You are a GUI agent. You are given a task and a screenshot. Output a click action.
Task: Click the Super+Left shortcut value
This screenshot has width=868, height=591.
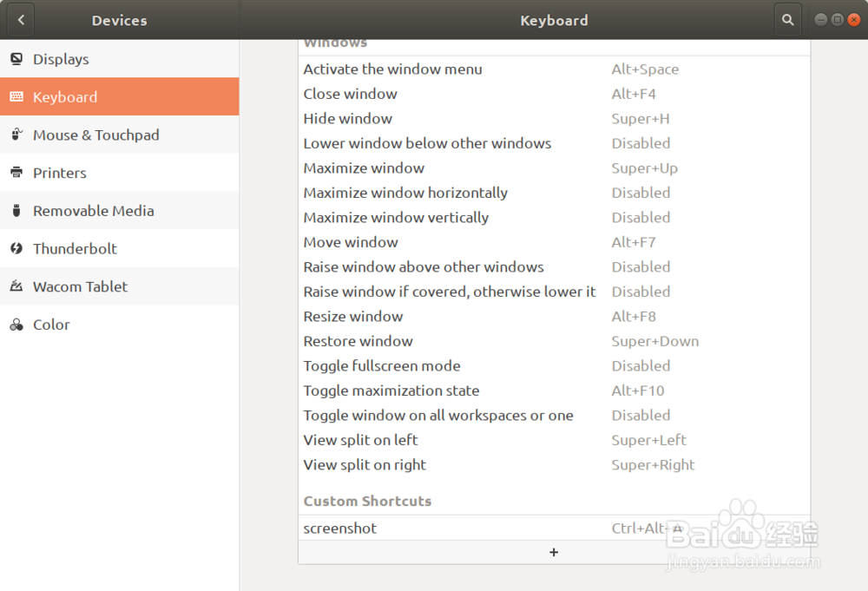[648, 440]
